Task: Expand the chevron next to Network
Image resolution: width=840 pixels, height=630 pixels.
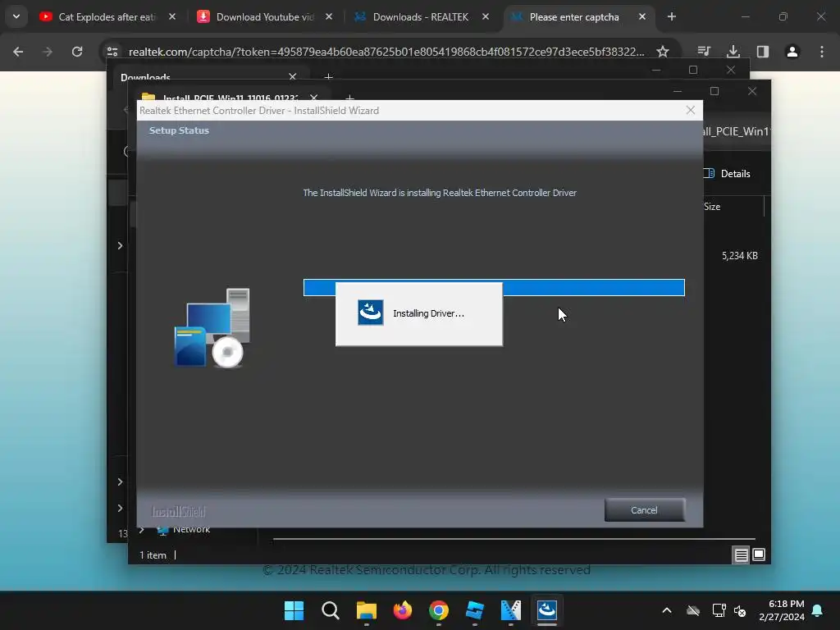Action: tap(141, 530)
